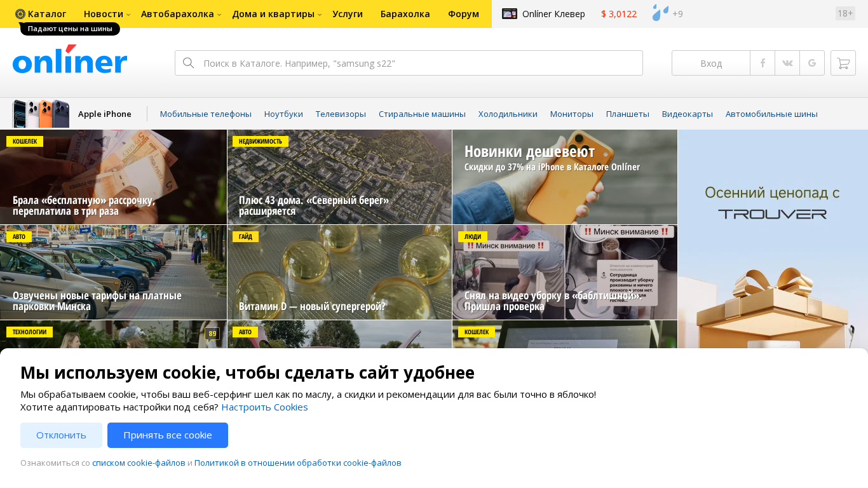Open Мониторы category

coord(572,114)
